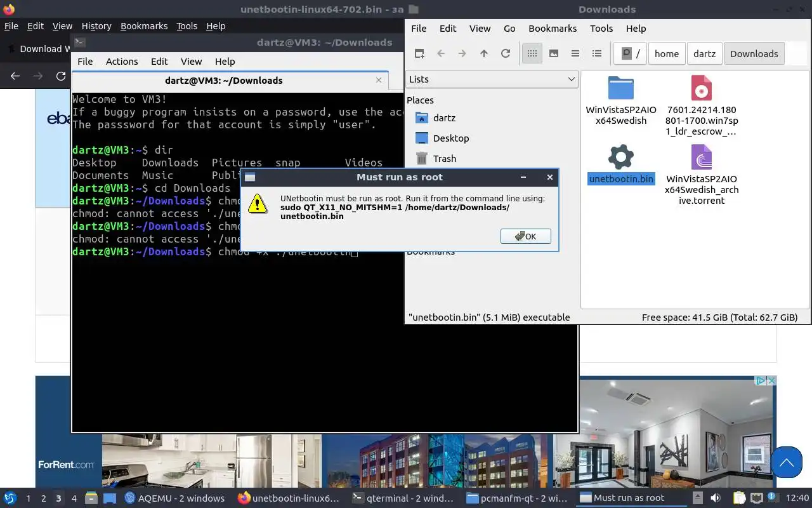Screen dimensions: 812x508
Task: Click the clipboard tray icon
Action: tap(740, 498)
